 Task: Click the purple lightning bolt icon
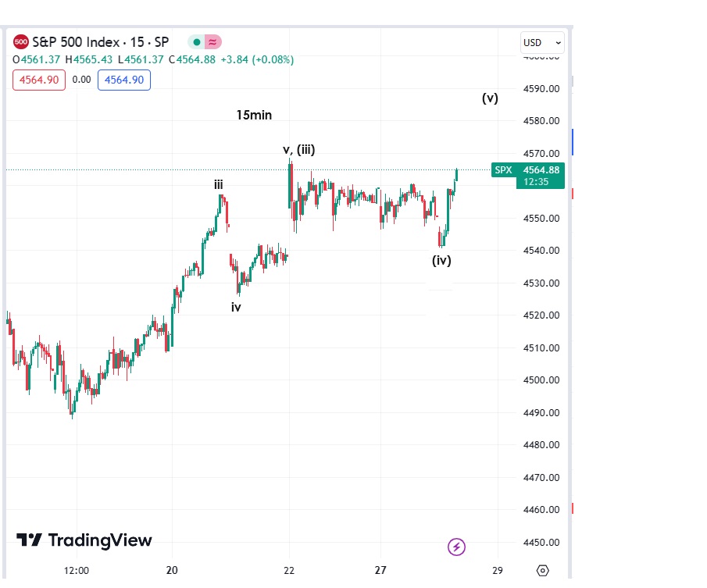click(457, 547)
